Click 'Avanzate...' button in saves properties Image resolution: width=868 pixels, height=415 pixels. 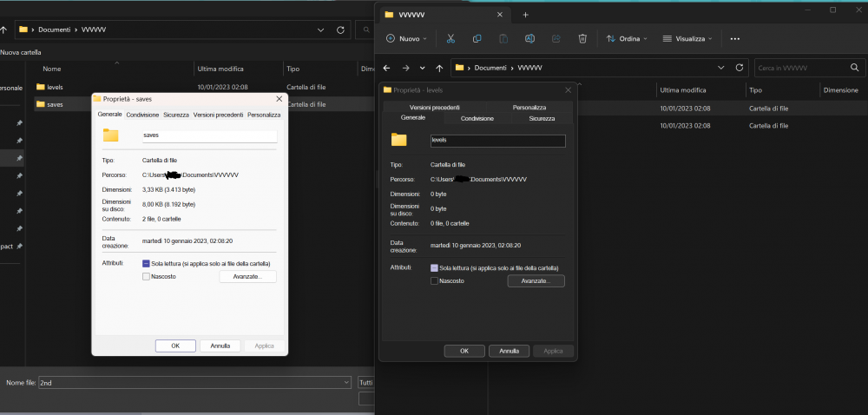(x=247, y=276)
